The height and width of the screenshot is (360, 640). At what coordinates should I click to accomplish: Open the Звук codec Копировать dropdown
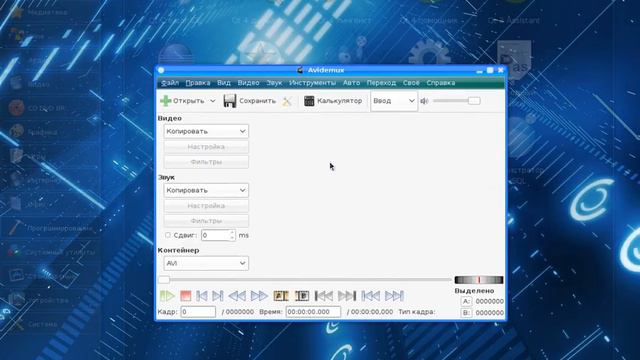[x=206, y=190]
